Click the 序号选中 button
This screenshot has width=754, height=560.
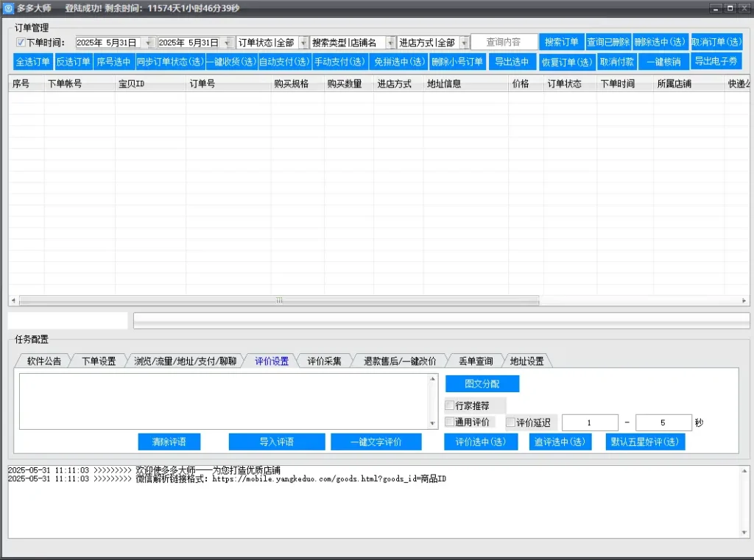[113, 62]
